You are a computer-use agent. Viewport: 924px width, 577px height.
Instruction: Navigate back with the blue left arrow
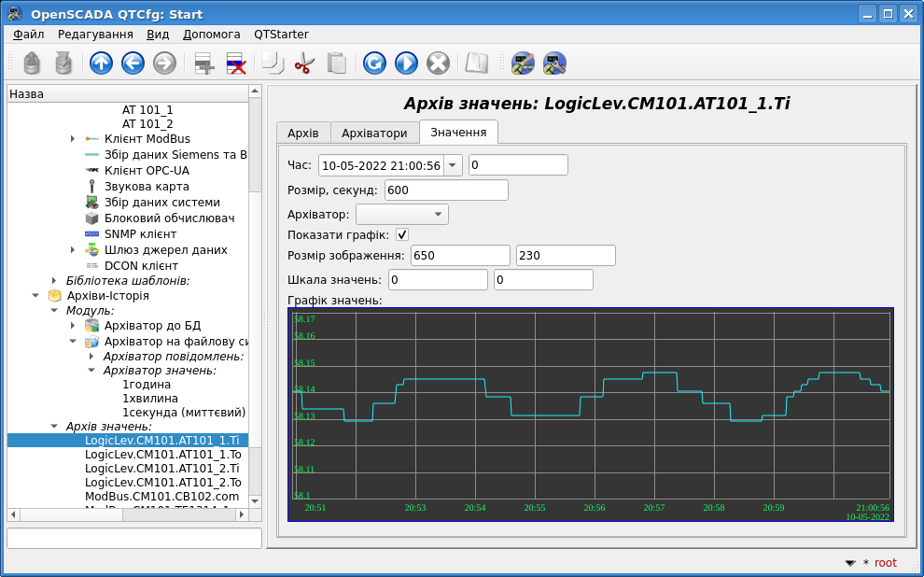click(x=133, y=63)
